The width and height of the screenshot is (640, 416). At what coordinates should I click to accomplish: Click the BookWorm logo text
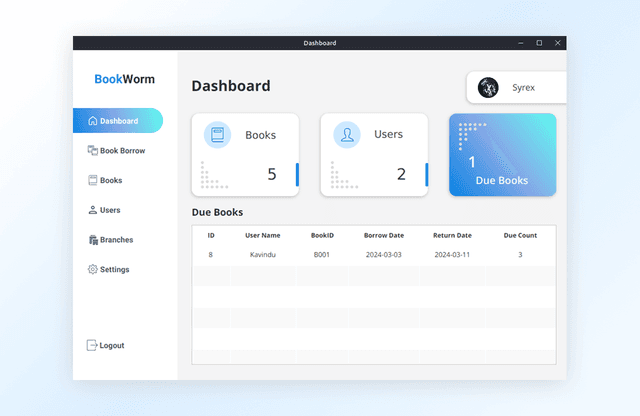124,79
